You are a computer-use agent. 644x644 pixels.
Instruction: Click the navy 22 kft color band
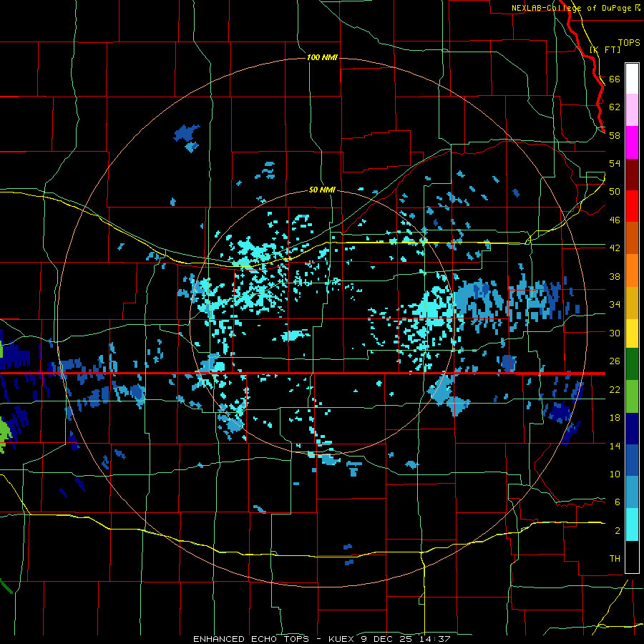[632, 429]
